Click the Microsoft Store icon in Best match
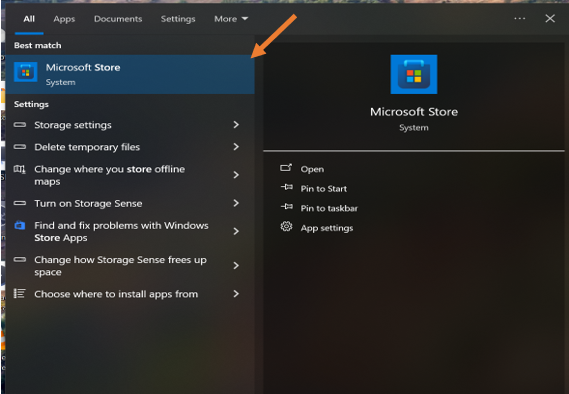This screenshot has width=569, height=394. tap(25, 72)
